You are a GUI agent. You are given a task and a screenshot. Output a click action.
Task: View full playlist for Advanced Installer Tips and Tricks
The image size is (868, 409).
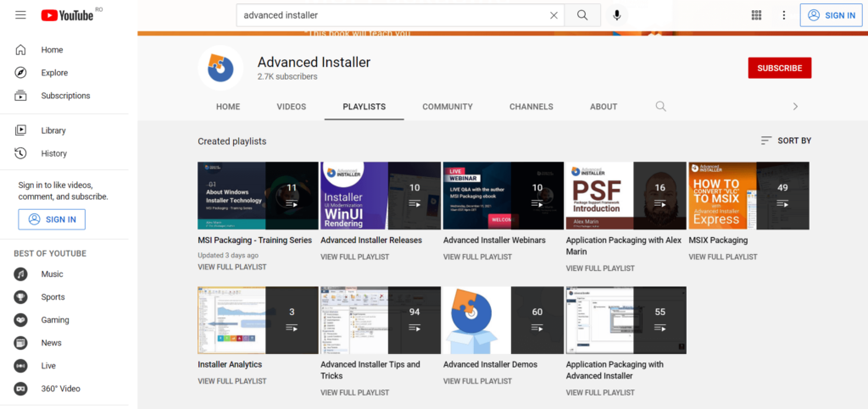click(x=355, y=392)
